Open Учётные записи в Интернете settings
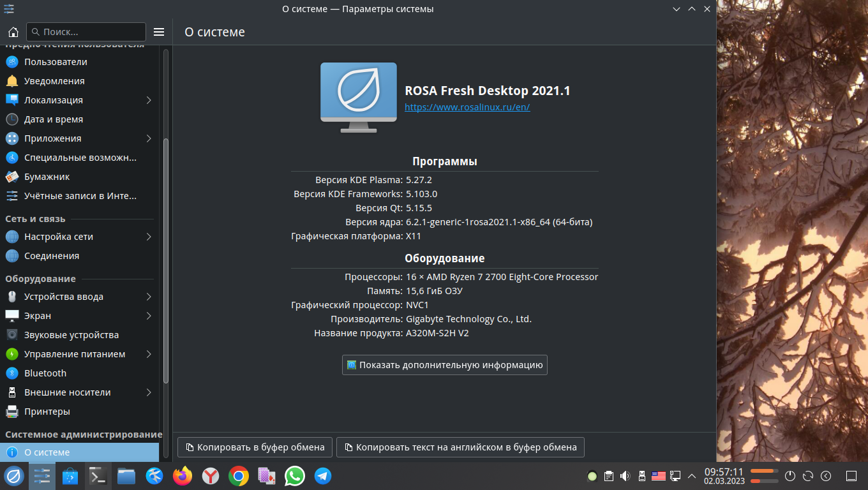This screenshot has width=868, height=490. point(80,196)
